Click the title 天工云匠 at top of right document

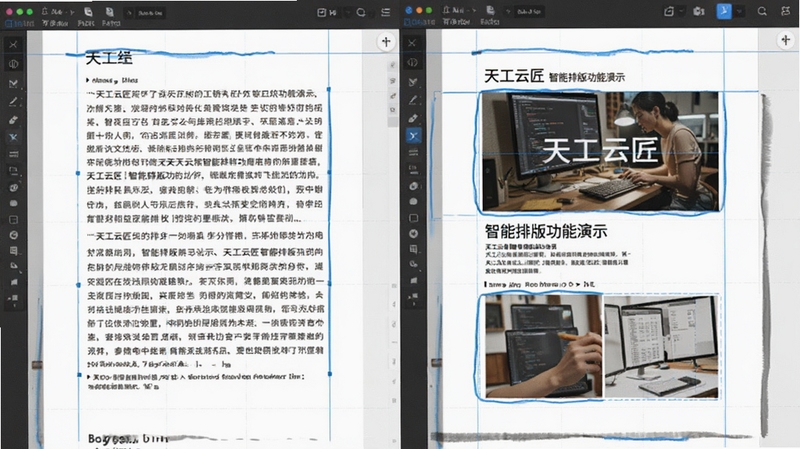point(514,76)
